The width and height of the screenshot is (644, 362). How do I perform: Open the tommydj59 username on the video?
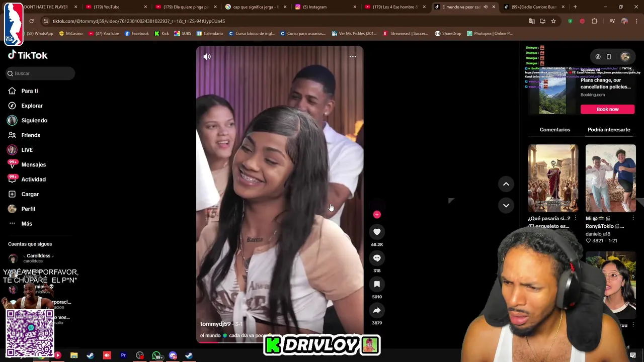(x=215, y=324)
